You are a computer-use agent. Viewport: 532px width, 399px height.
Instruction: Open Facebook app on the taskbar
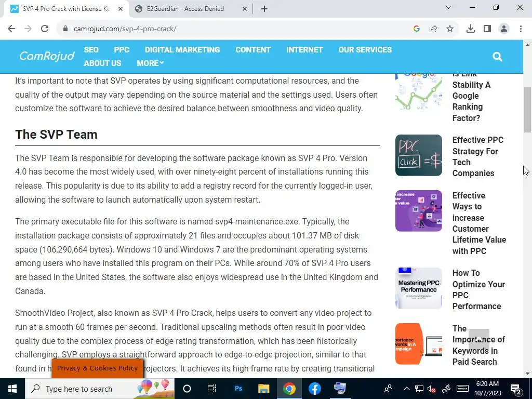(314, 389)
